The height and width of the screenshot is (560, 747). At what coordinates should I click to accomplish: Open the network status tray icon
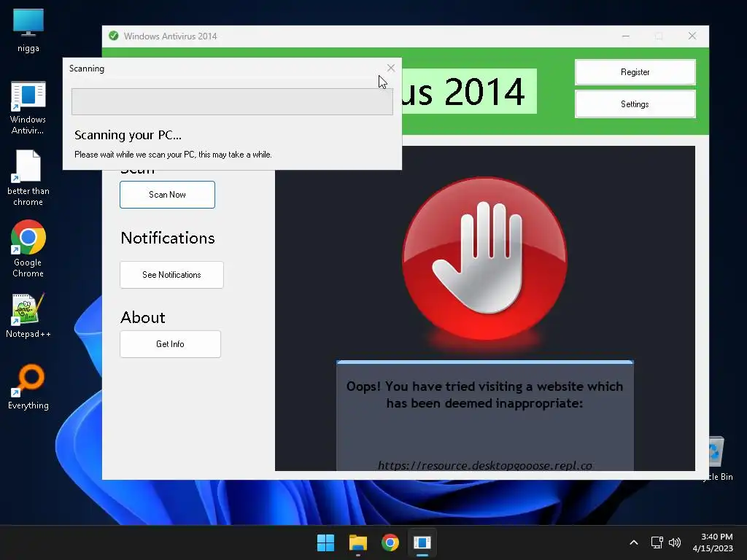657,542
